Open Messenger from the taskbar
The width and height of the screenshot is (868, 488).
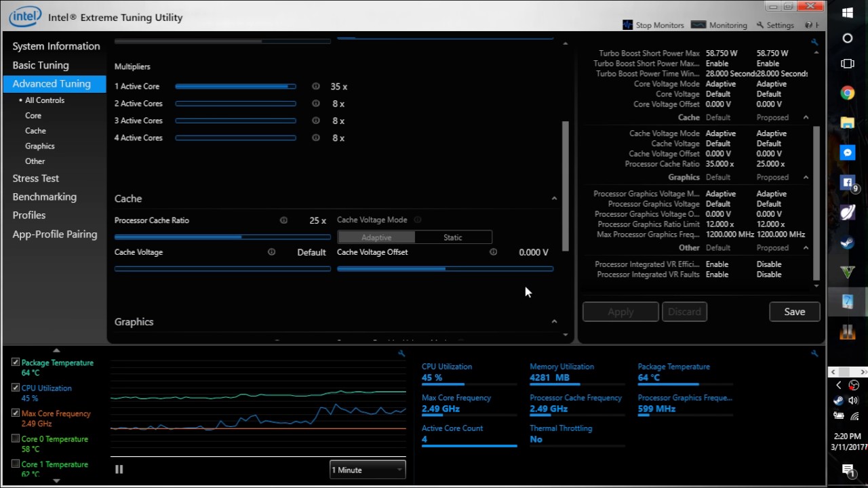tap(848, 153)
